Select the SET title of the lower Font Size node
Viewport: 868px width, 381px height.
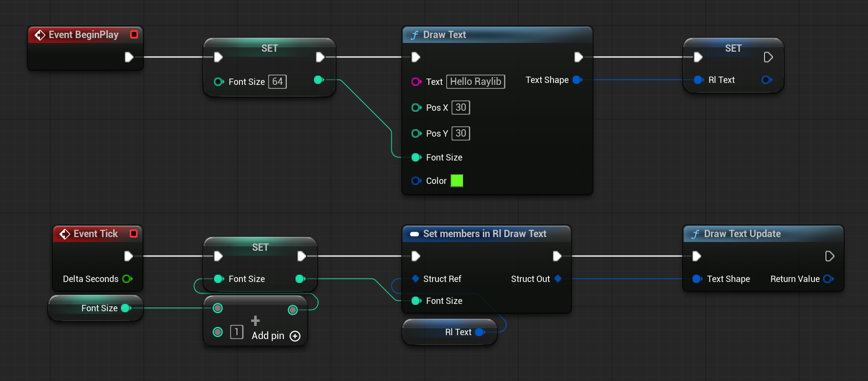tap(260, 247)
